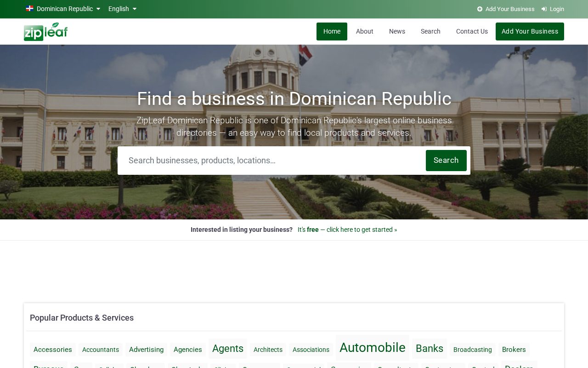Open the Dominican Republic country dropdown
The width and height of the screenshot is (588, 368).
(x=63, y=9)
